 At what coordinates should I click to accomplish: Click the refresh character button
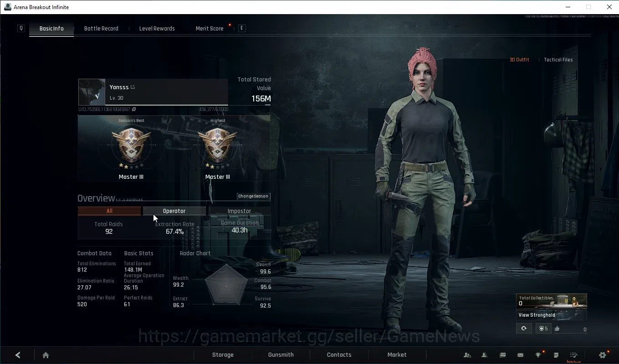tap(524, 329)
